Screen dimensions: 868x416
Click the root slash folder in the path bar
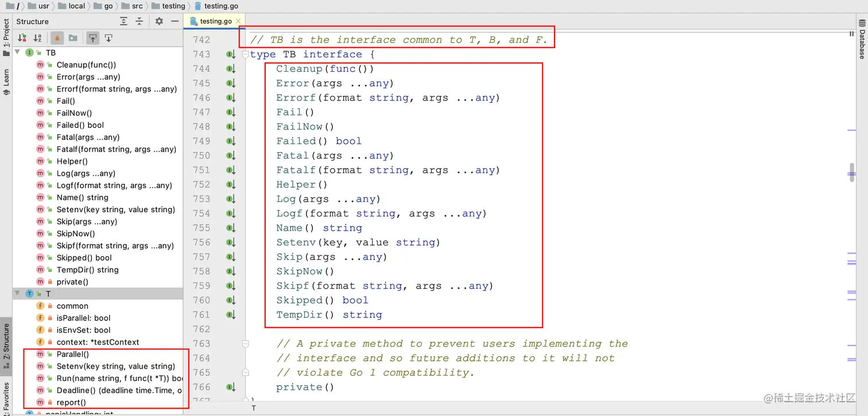coord(11,6)
